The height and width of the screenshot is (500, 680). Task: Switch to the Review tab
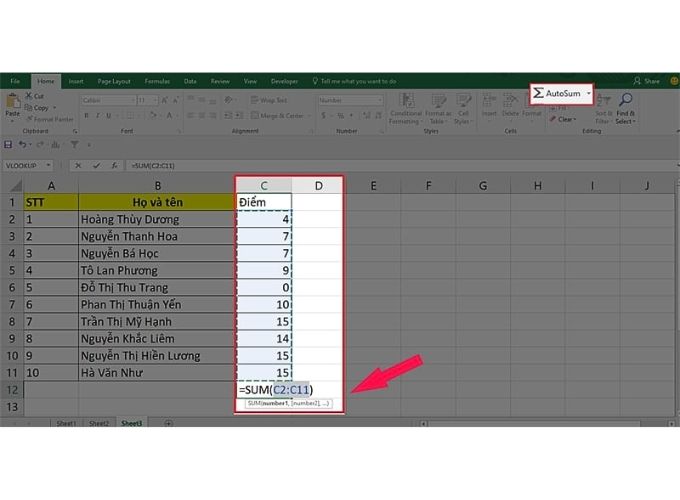[220, 81]
